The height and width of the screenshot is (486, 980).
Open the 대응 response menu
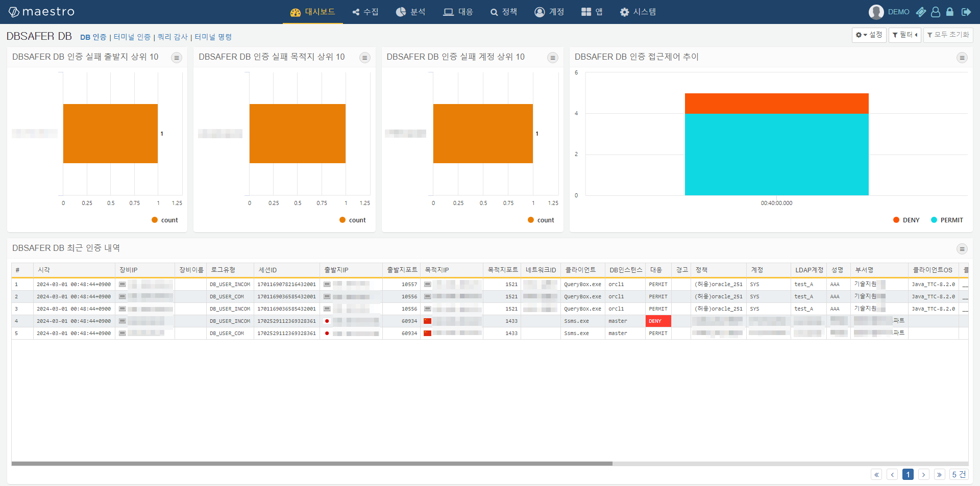pos(458,12)
